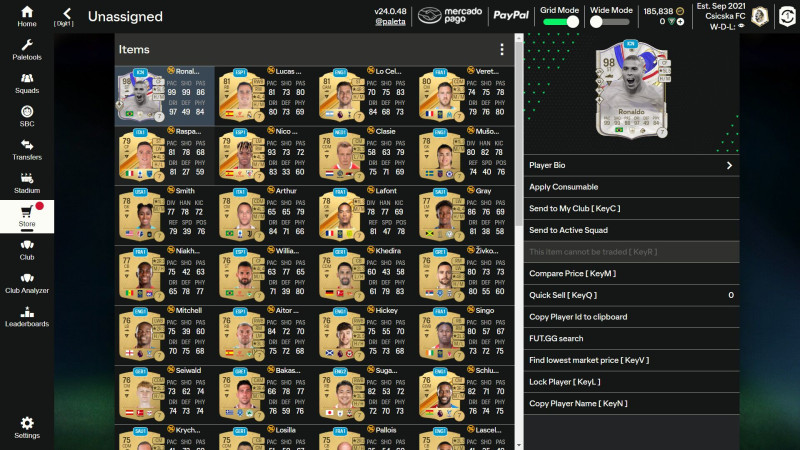The width and height of the screenshot is (800, 450).
Task: Open the Store cart icon
Action: pyautogui.click(x=27, y=212)
